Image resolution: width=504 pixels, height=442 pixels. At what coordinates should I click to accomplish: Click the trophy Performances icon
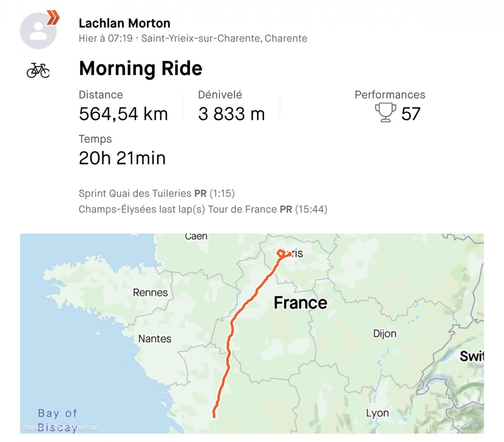point(386,112)
